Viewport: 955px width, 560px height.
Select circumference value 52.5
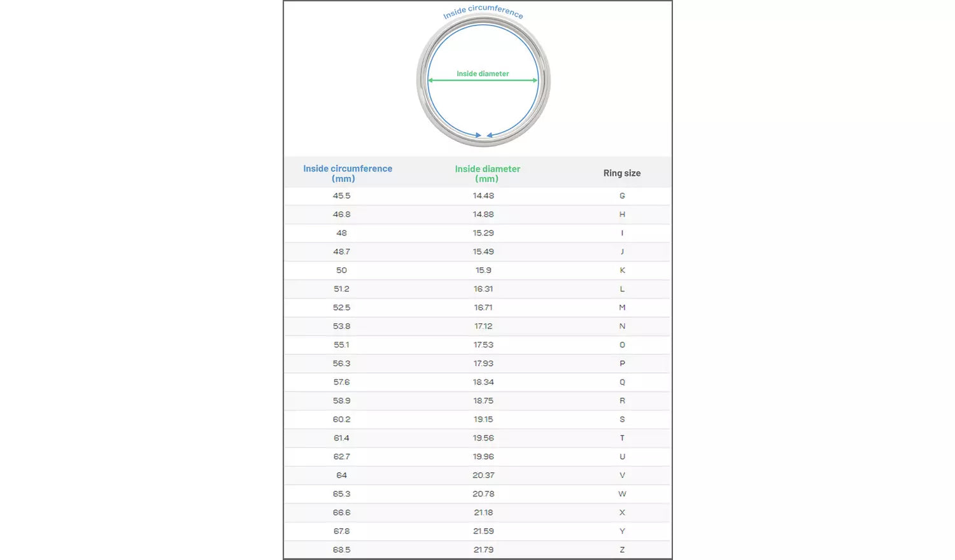pos(341,307)
